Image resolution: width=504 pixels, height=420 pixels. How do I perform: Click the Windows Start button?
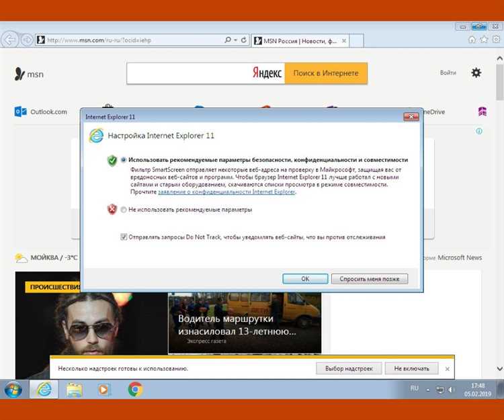13,389
